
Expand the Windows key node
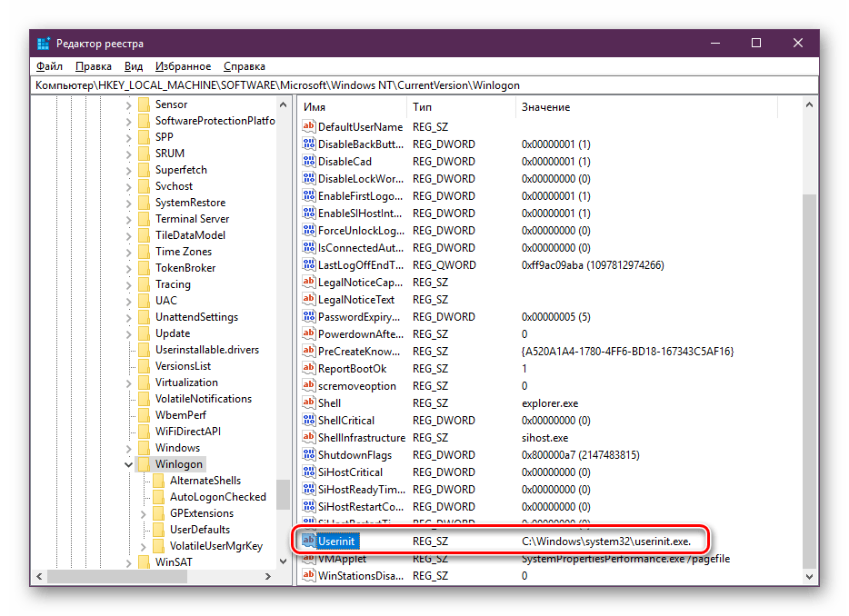[128, 448]
